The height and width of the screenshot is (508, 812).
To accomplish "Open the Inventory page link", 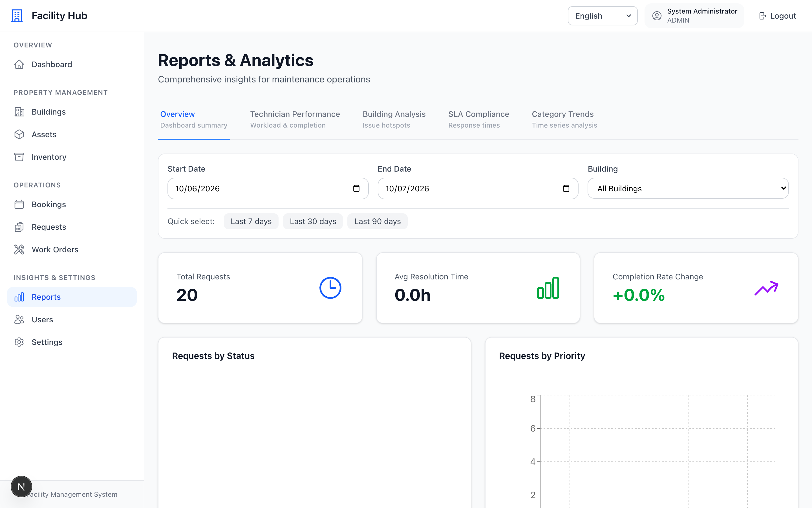I will point(72,157).
